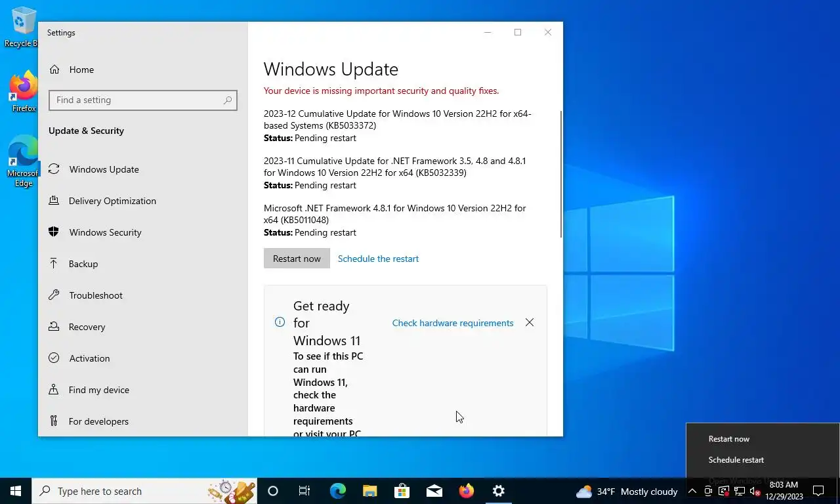Click the Update & Security heading

(86, 131)
